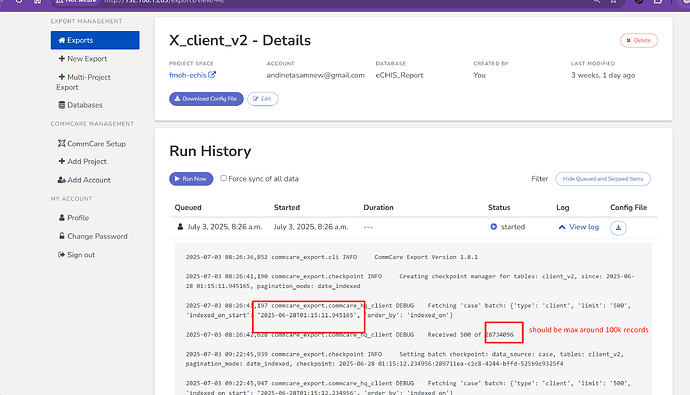The image size is (690, 395).
Task: Click the 3 weeks, 1 day ago text
Action: [x=603, y=75]
